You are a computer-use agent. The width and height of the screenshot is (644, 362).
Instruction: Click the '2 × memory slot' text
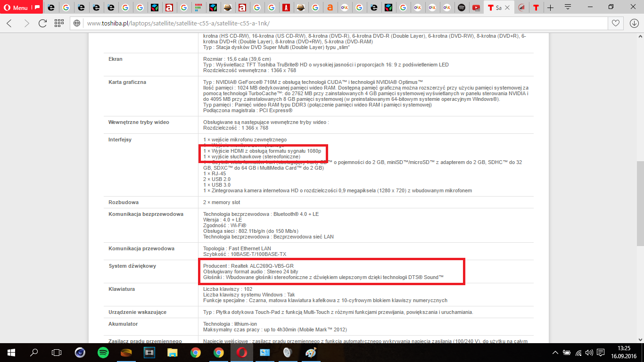tap(222, 202)
